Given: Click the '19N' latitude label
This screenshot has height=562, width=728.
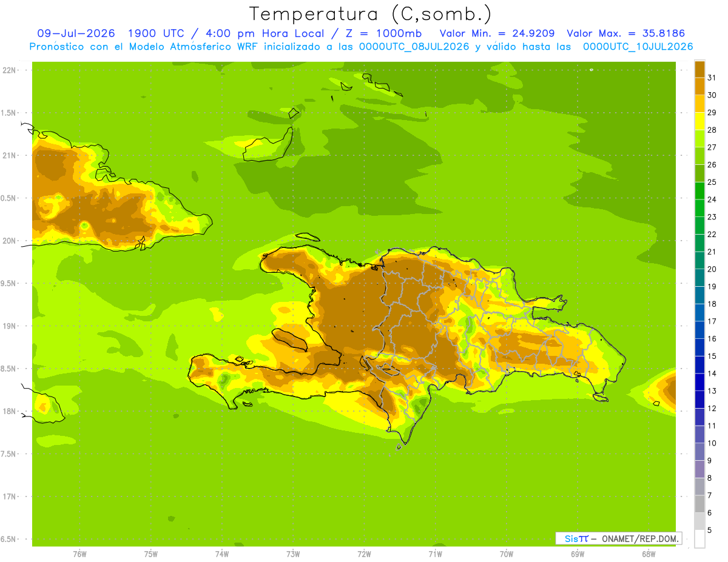Looking at the screenshot, I should [10, 326].
